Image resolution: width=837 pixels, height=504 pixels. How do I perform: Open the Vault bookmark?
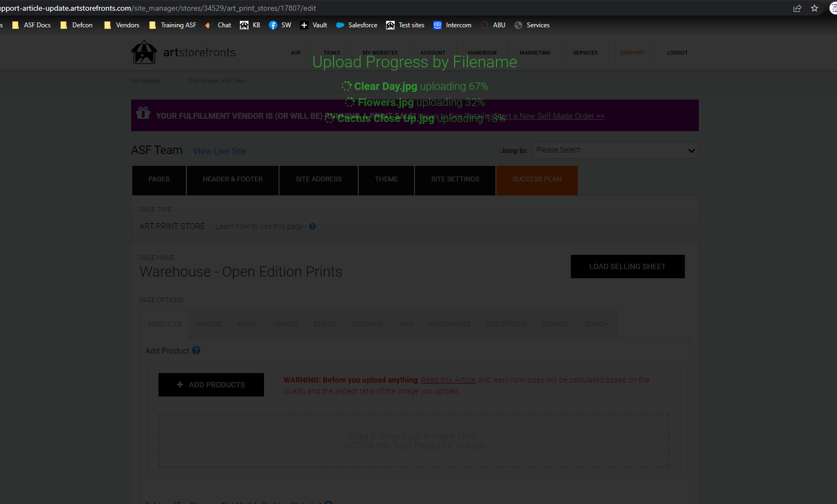tap(314, 25)
